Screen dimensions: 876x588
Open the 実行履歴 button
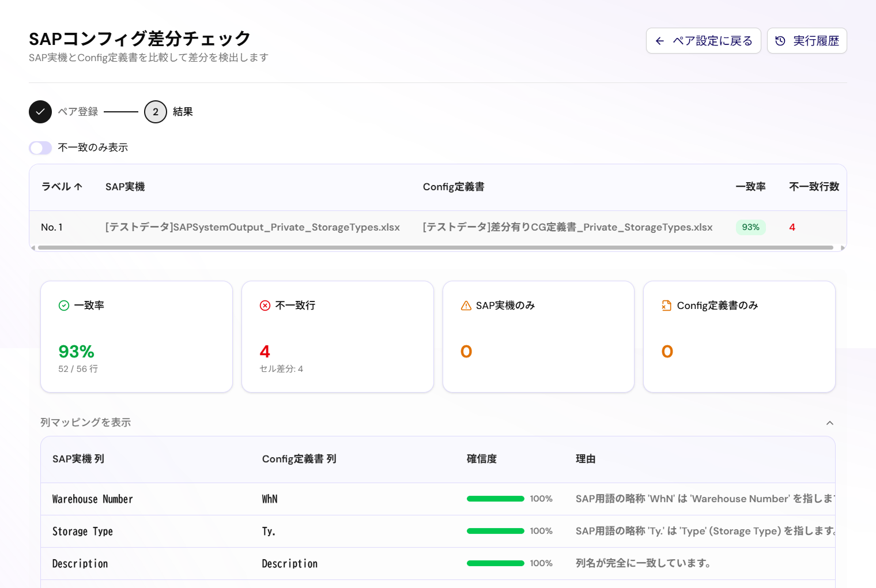tap(807, 41)
